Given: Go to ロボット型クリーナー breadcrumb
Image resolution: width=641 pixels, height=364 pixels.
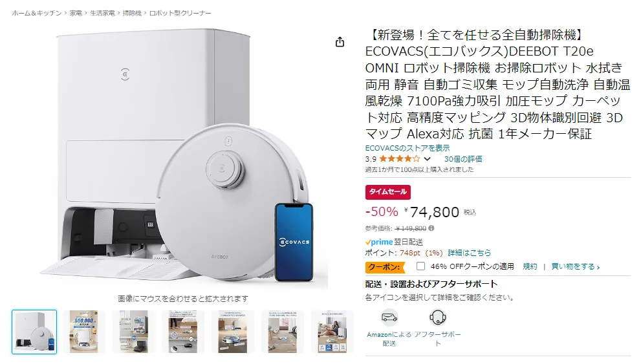Looking at the screenshot, I should (x=180, y=13).
